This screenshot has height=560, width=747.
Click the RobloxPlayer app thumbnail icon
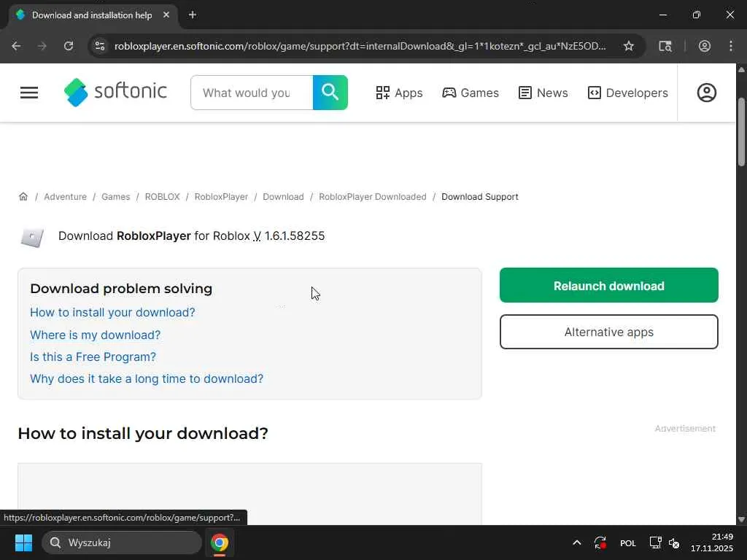32,237
